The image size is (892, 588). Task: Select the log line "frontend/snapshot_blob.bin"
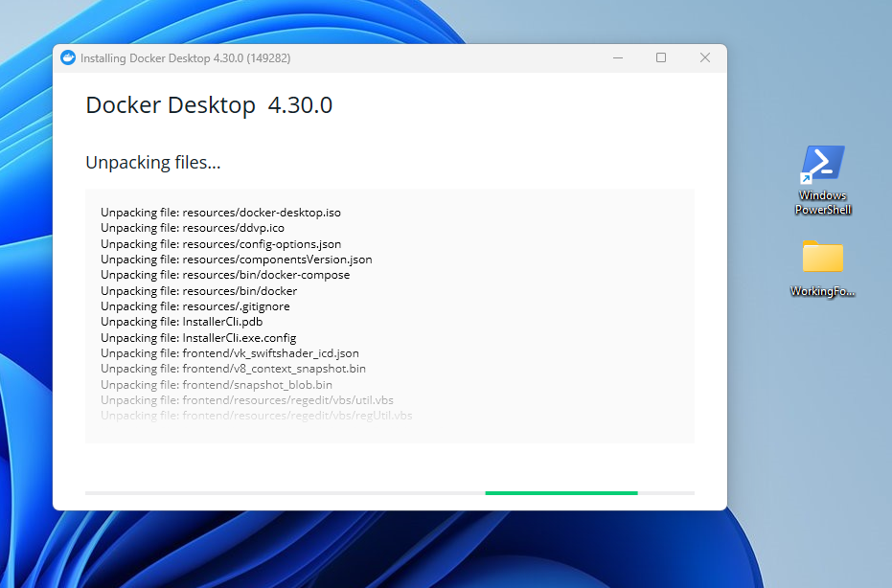point(217,384)
